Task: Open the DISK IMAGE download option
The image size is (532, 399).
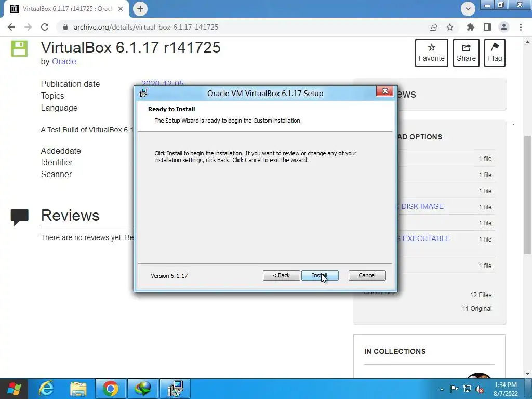Action: coord(422,206)
